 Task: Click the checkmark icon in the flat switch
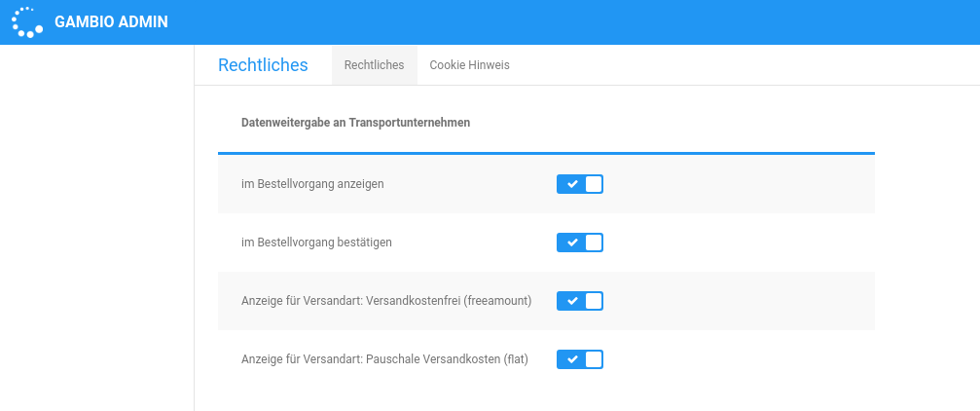tap(572, 359)
